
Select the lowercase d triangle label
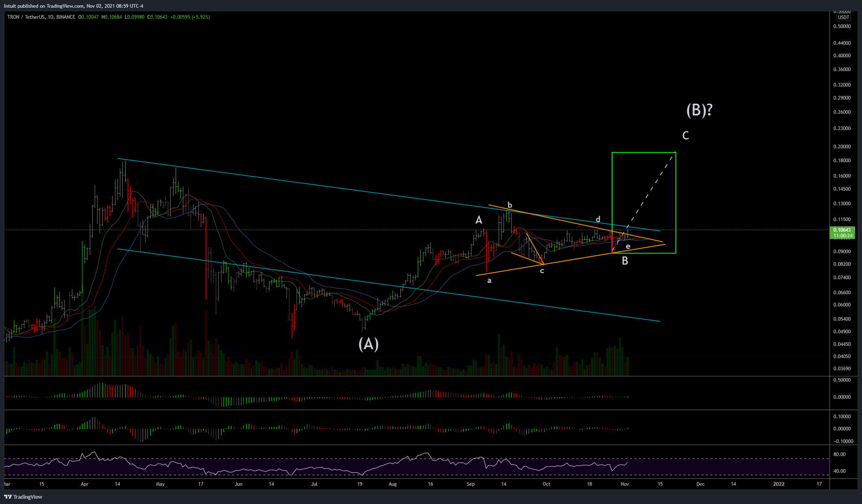pyautogui.click(x=598, y=219)
